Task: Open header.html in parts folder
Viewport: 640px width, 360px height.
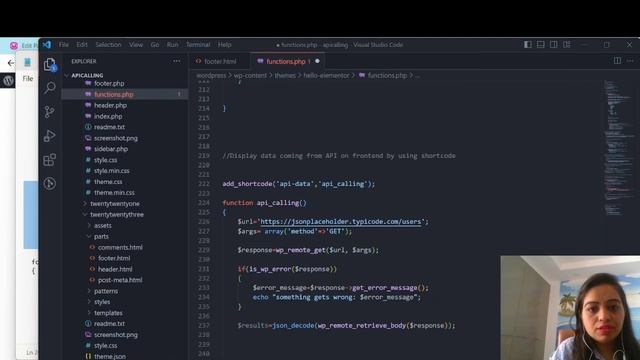Action: (115, 269)
